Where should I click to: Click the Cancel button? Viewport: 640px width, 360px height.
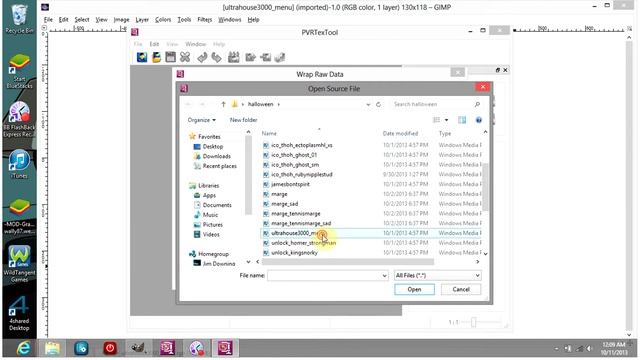(x=461, y=289)
